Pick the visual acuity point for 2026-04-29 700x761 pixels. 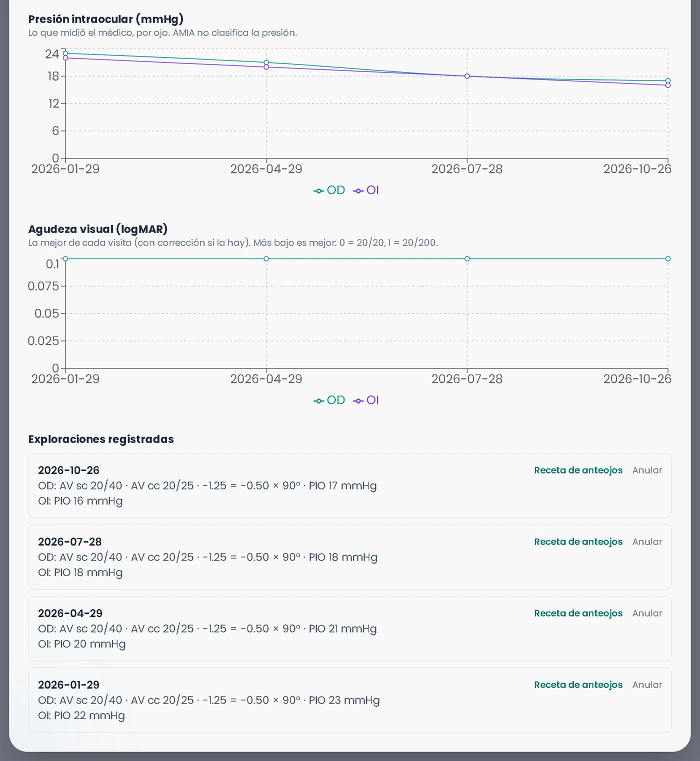[266, 259]
